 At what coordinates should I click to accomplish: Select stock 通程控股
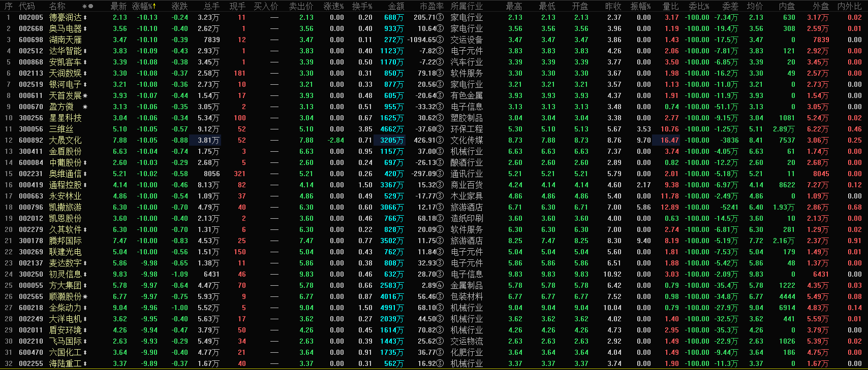(x=65, y=185)
